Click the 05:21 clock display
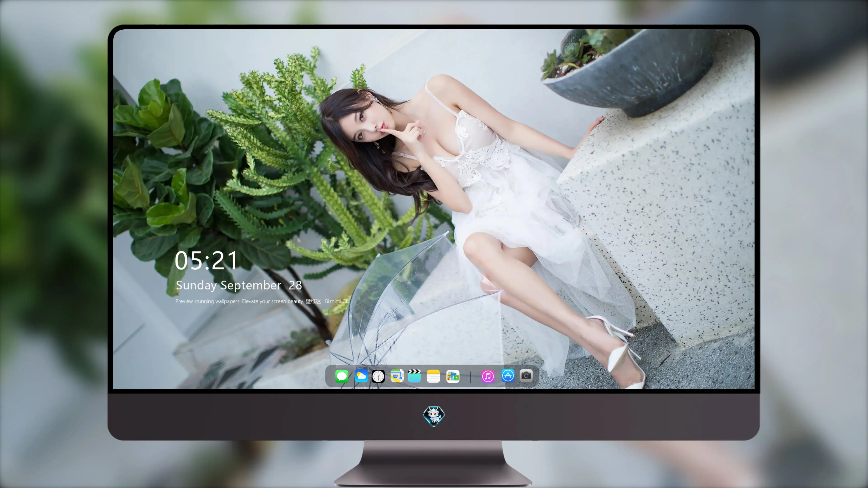Image resolution: width=868 pixels, height=488 pixels. point(206,261)
